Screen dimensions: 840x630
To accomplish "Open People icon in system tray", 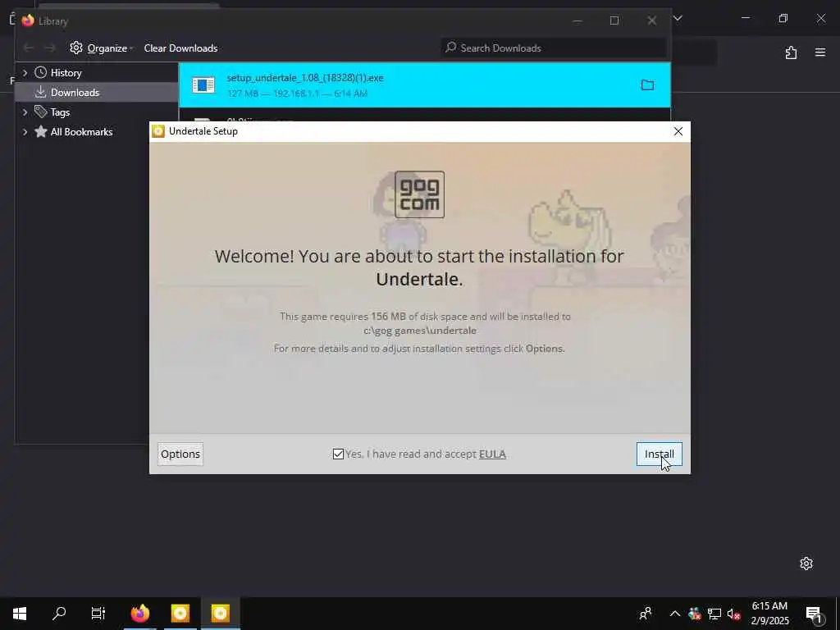I will point(646,614).
